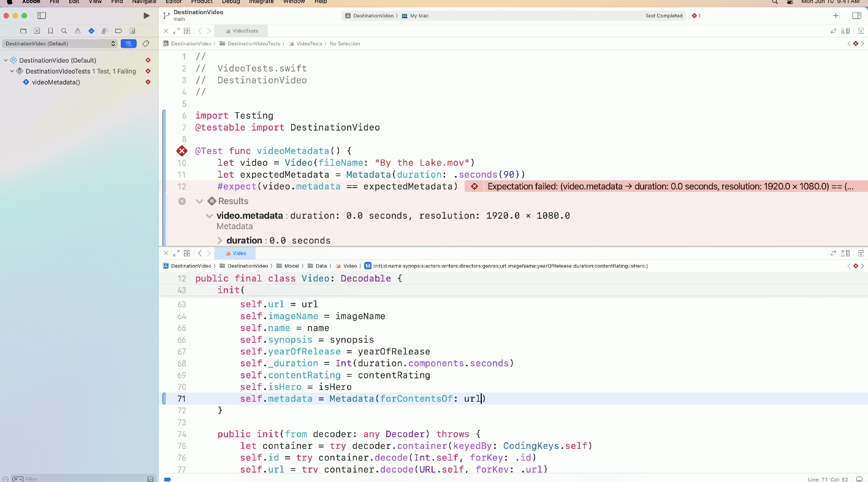Add editor pane from top editor
This screenshot has width=868, height=482.
click(861, 31)
